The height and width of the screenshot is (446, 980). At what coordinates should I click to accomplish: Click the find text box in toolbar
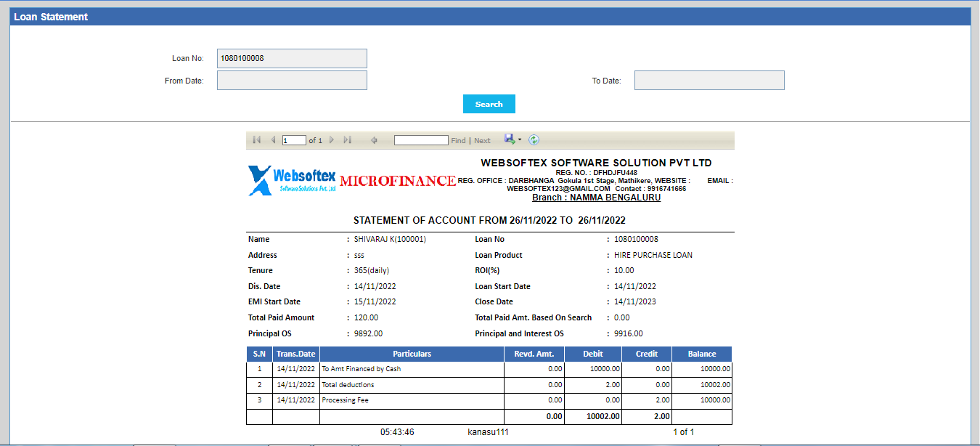(x=421, y=140)
